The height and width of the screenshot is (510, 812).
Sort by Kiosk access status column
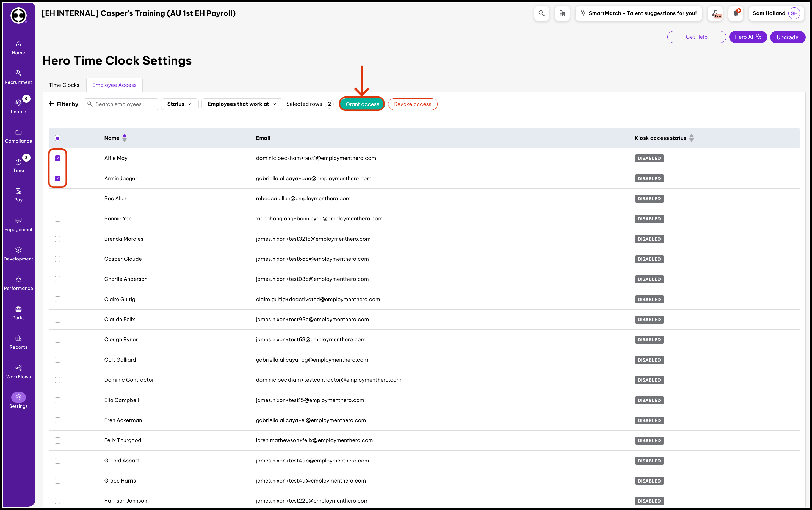point(691,138)
